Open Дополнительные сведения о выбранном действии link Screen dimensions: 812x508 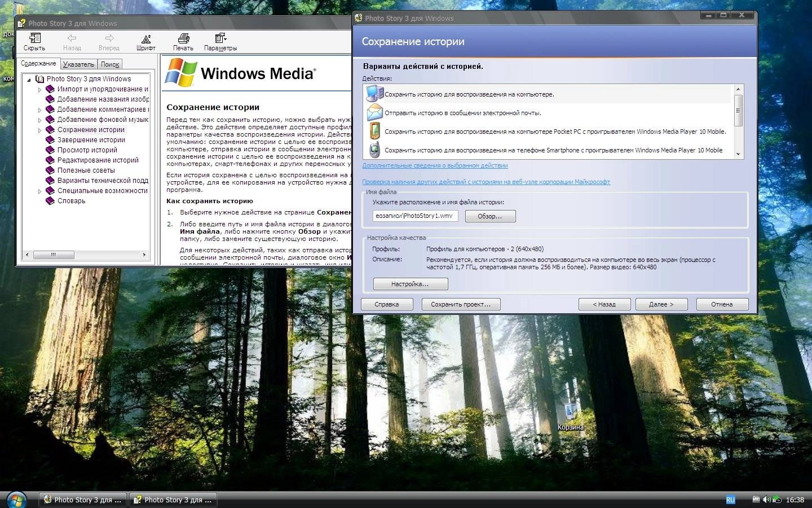[x=435, y=165]
